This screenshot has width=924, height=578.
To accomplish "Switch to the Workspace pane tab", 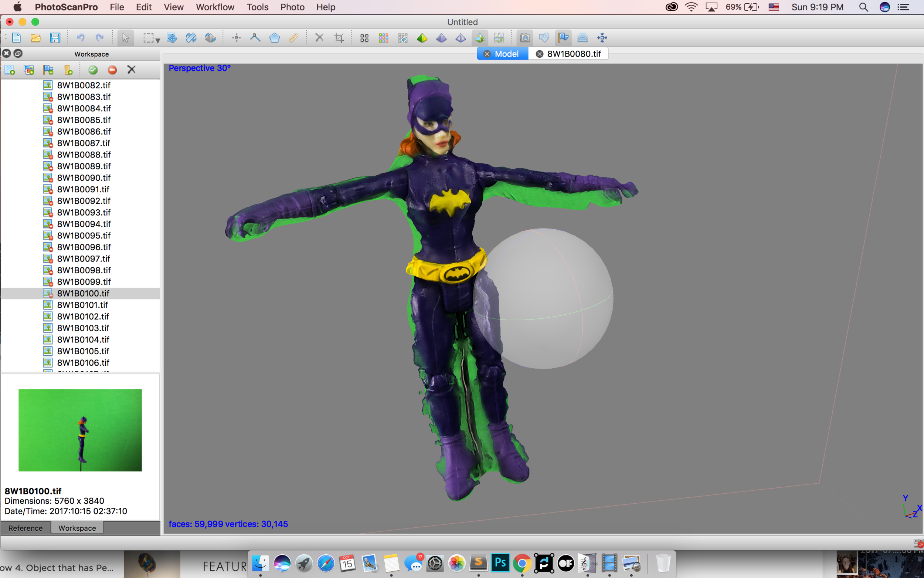I will (x=77, y=528).
